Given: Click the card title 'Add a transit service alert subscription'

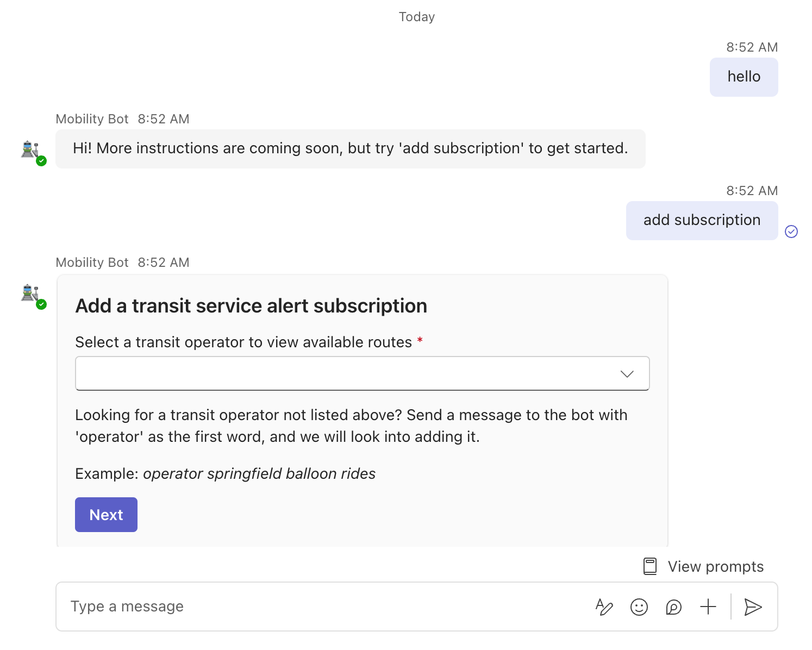Looking at the screenshot, I should (251, 306).
